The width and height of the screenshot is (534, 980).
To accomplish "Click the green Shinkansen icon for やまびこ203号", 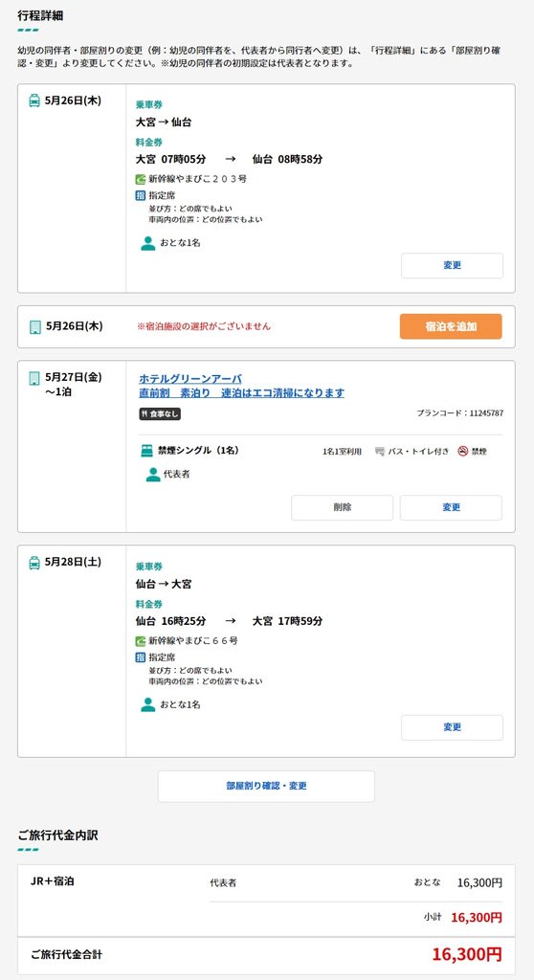I will [x=141, y=179].
